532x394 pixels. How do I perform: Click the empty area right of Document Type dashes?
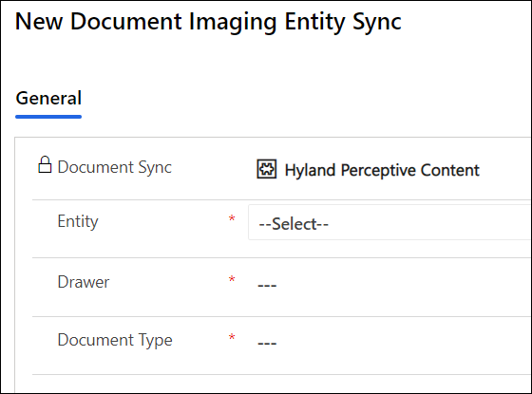[x=404, y=343]
